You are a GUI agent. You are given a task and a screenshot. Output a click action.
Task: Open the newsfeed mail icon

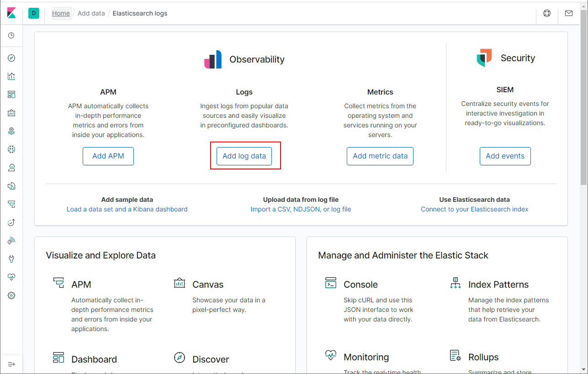569,13
